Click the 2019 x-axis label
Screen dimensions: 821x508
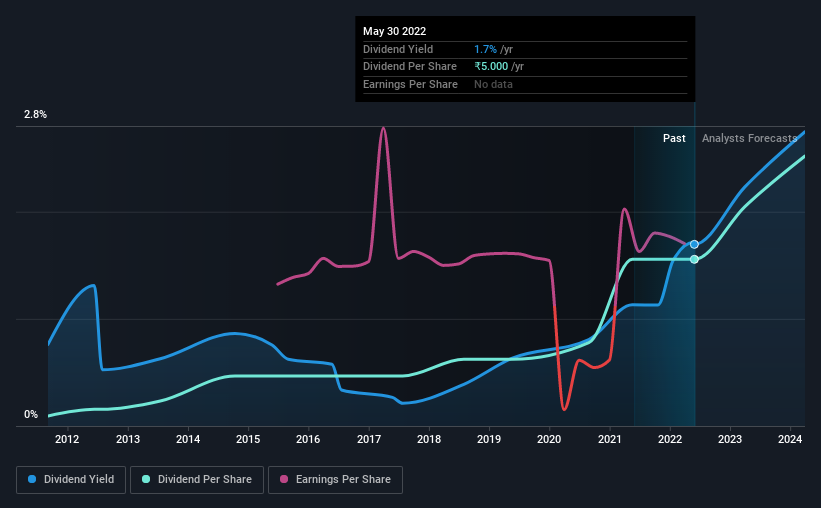(489, 439)
